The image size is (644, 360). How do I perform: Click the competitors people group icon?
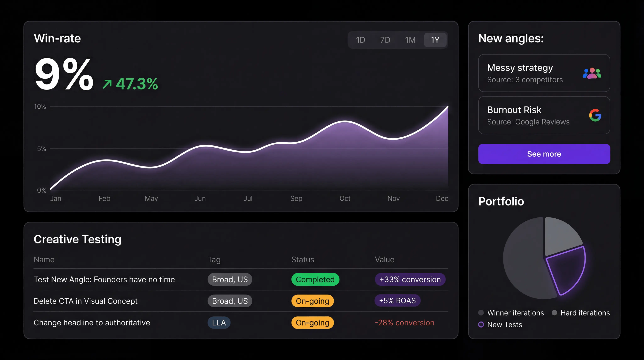point(592,73)
